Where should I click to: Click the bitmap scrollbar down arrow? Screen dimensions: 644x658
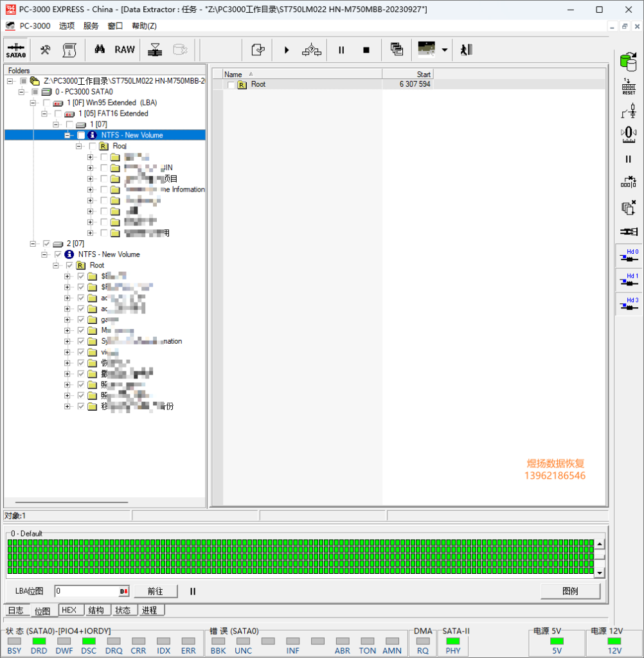click(600, 573)
